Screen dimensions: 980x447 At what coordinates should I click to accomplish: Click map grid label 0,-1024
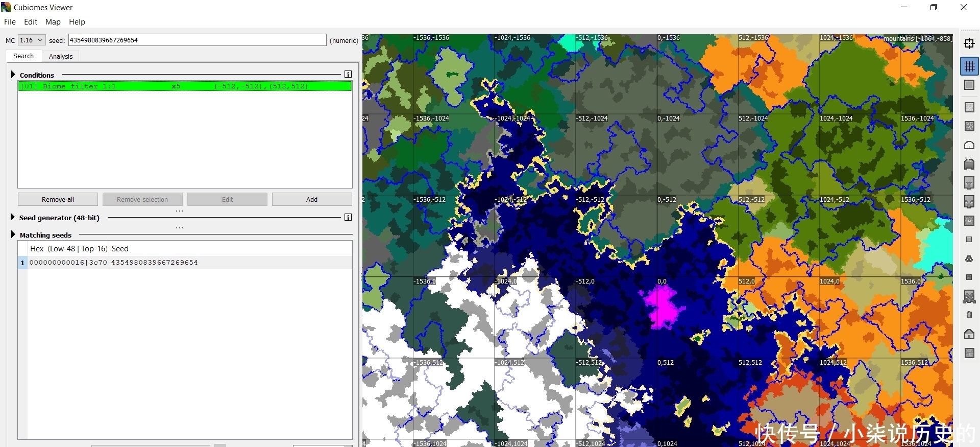point(669,119)
